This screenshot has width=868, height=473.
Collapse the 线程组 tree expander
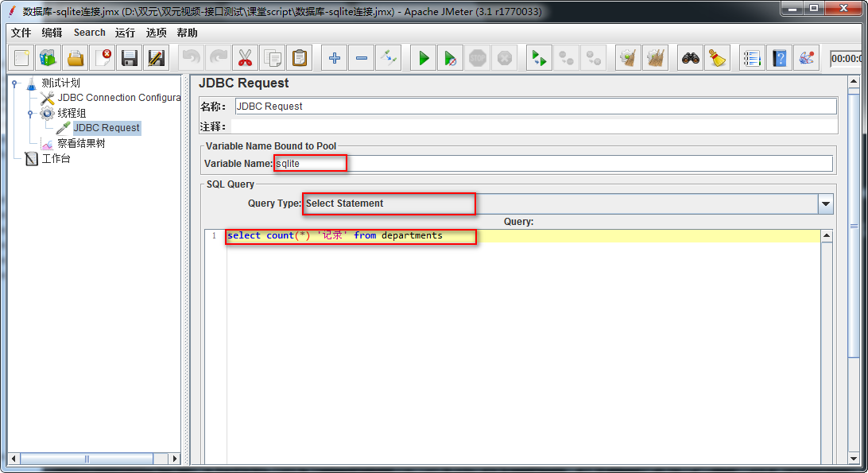click(30, 114)
